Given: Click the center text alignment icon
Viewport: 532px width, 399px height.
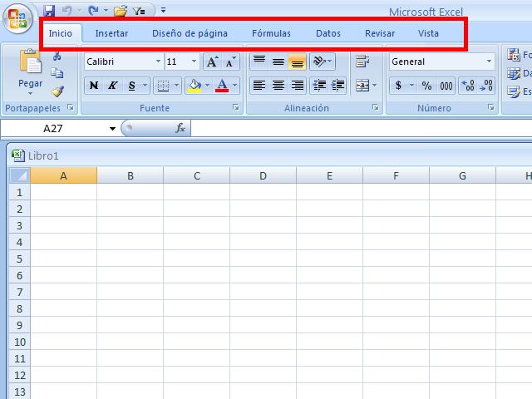Looking at the screenshot, I should pyautogui.click(x=278, y=86).
